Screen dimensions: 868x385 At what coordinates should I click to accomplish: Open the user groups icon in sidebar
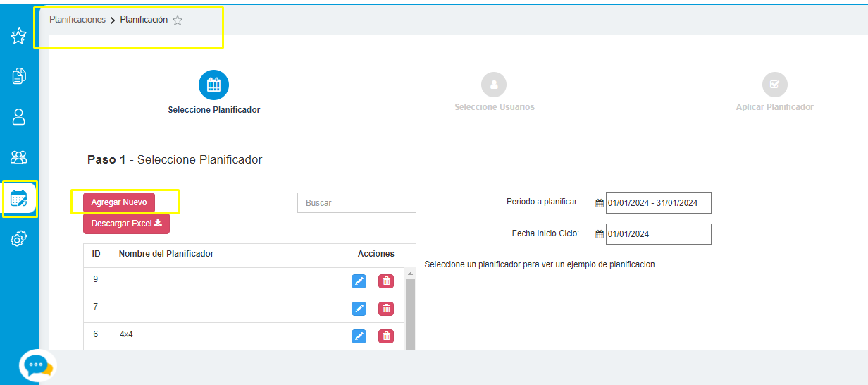19,157
